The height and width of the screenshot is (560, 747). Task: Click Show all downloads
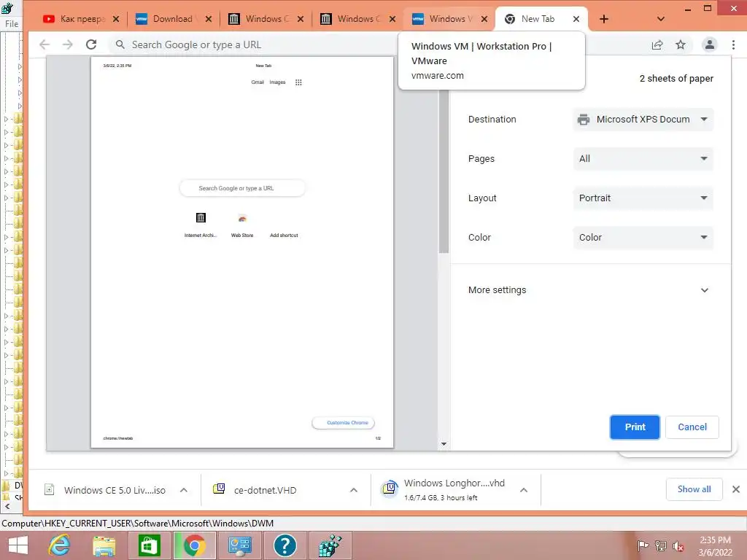(694, 489)
